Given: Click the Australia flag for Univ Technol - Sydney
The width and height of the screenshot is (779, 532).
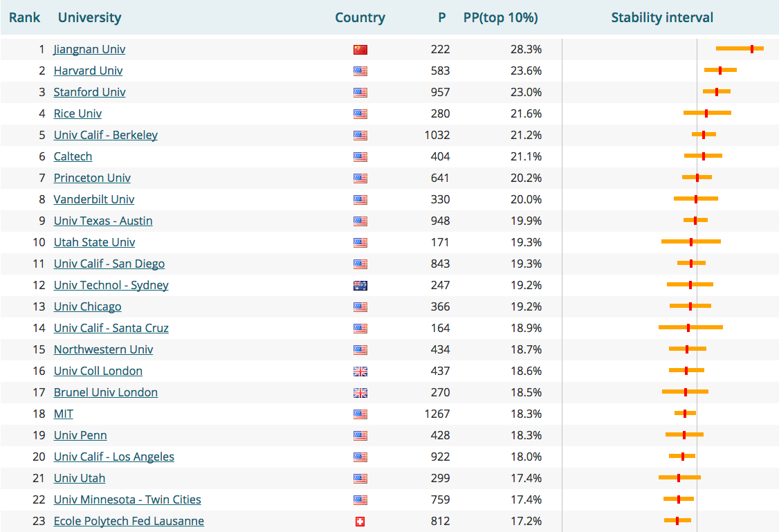Looking at the screenshot, I should (x=360, y=286).
